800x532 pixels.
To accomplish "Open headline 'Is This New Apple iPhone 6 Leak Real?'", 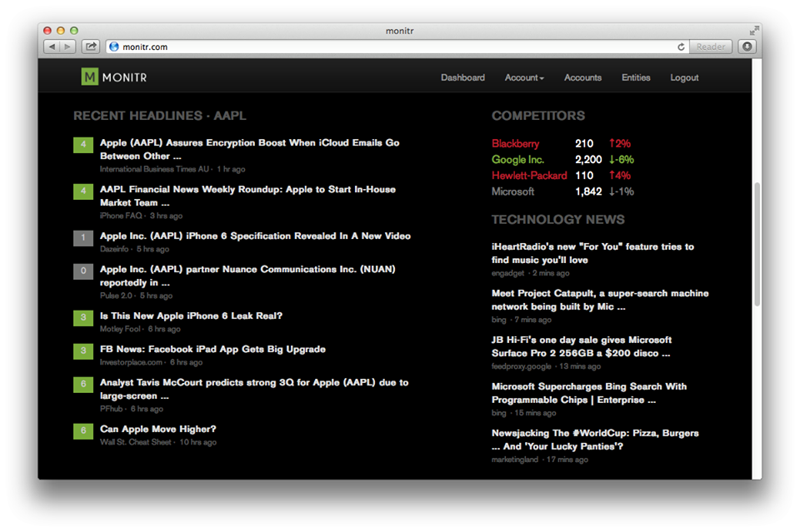I will pyautogui.click(x=191, y=316).
